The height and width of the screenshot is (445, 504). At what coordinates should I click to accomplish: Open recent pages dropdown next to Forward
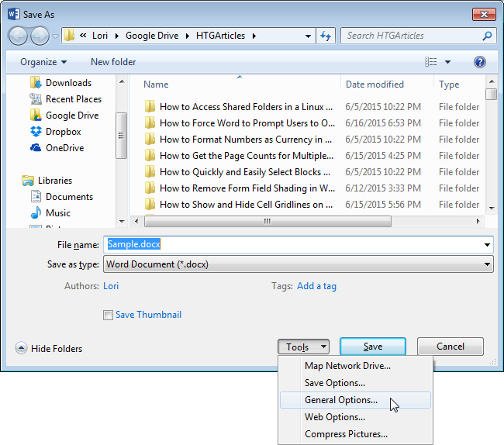(55, 36)
